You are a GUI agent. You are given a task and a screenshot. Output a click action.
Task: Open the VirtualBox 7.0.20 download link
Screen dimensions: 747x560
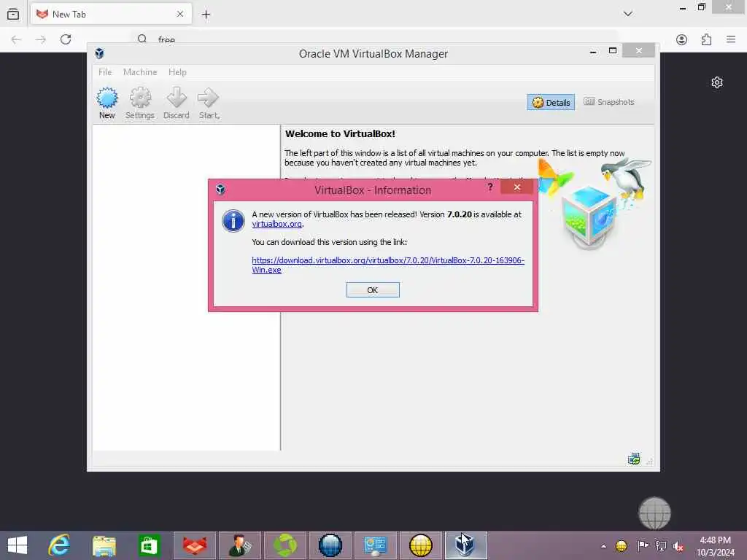tap(388, 265)
